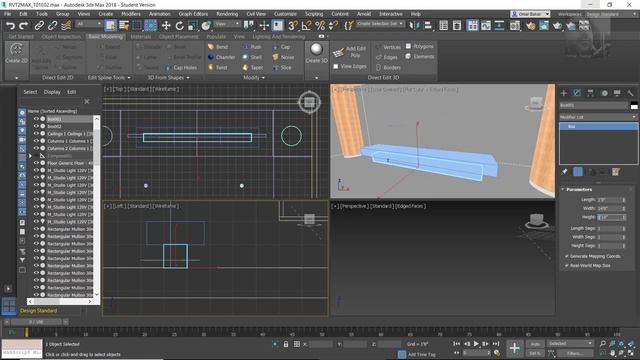
Task: Activate the Select Object tool
Action: pos(111,26)
